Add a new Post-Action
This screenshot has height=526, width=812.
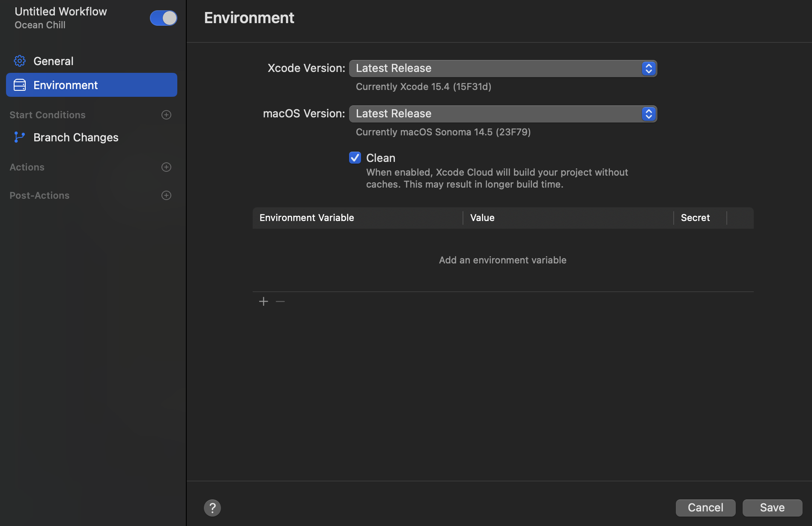[166, 195]
